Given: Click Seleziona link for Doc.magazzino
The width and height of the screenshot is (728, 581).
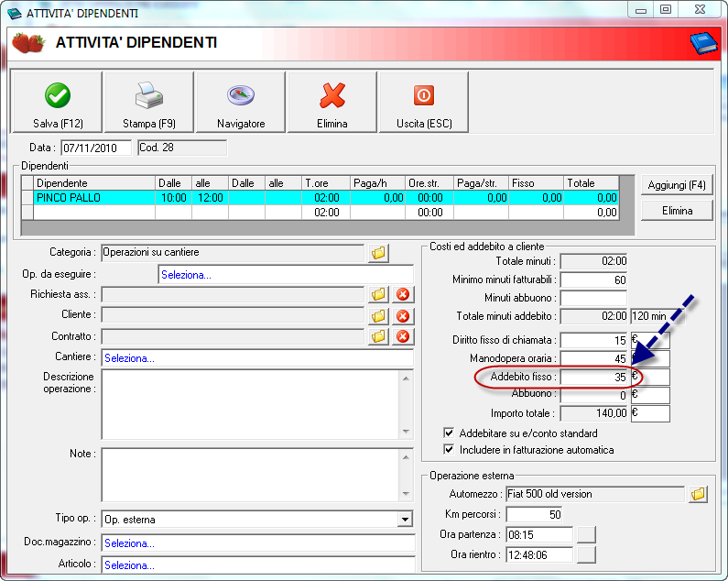Looking at the screenshot, I should [x=129, y=543].
